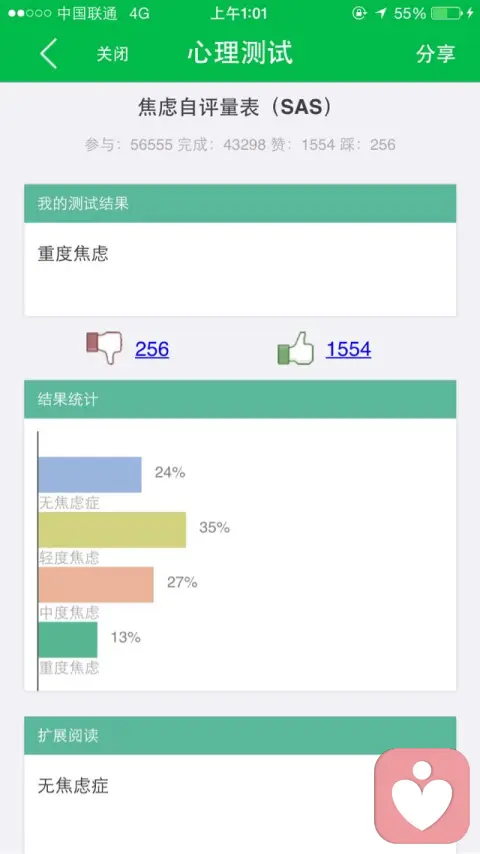Select the 结果统计 section header

240,399
